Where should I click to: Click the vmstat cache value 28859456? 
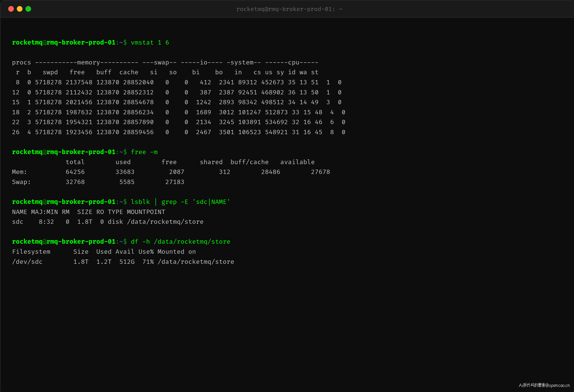[138, 132]
